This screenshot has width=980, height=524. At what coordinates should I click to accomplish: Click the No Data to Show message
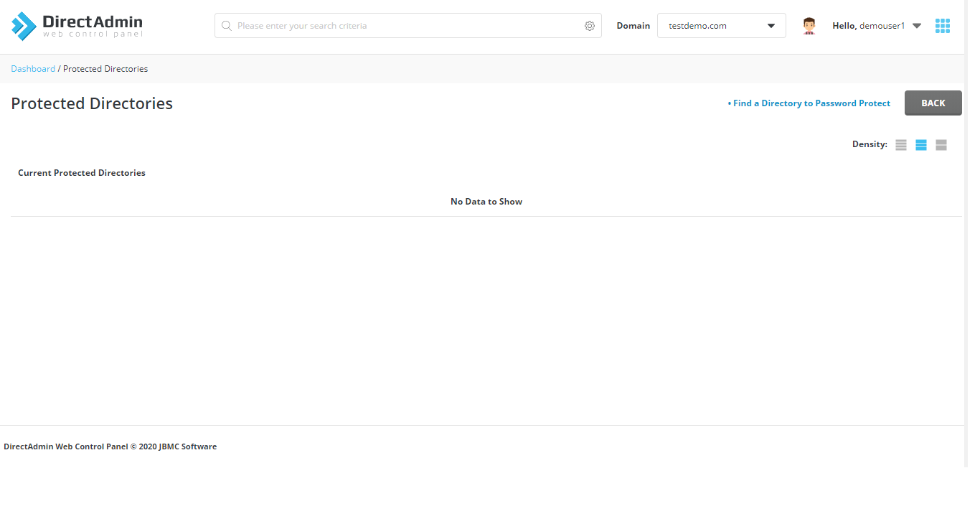486,202
